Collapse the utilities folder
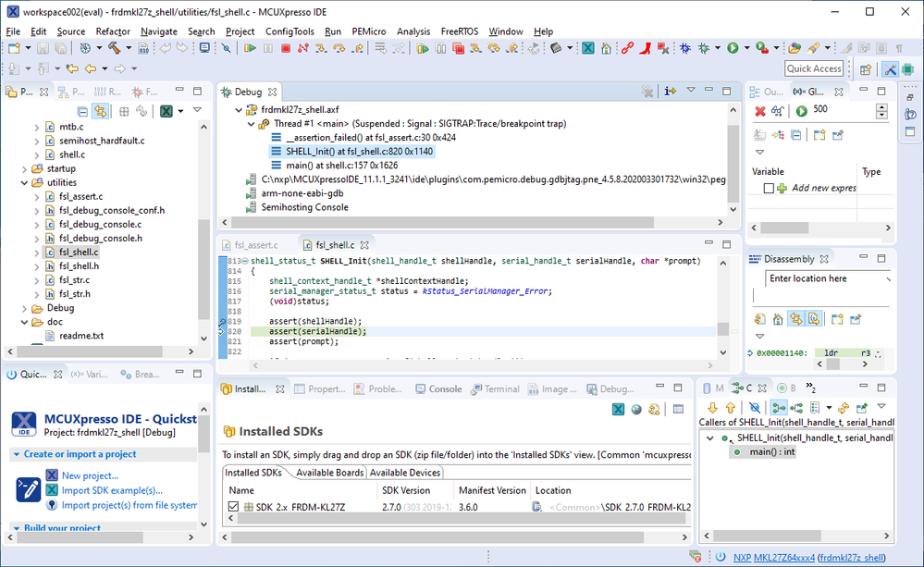The image size is (924, 567). point(25,183)
